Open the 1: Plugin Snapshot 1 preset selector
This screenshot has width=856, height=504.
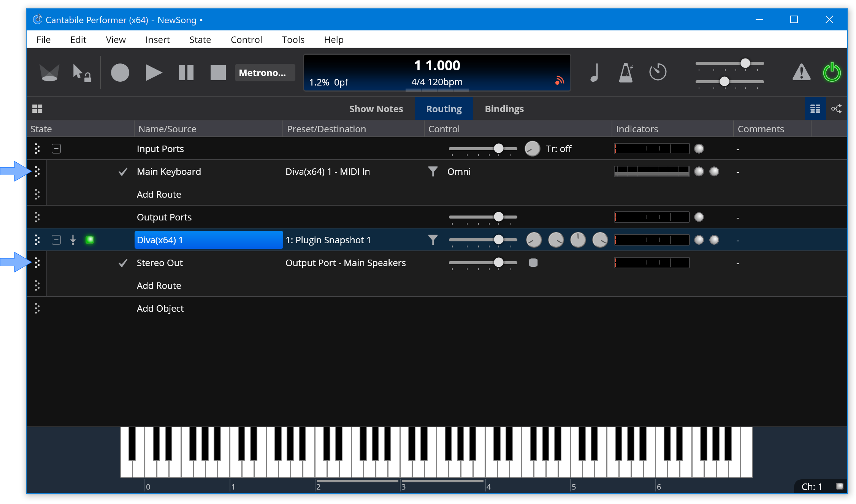328,240
